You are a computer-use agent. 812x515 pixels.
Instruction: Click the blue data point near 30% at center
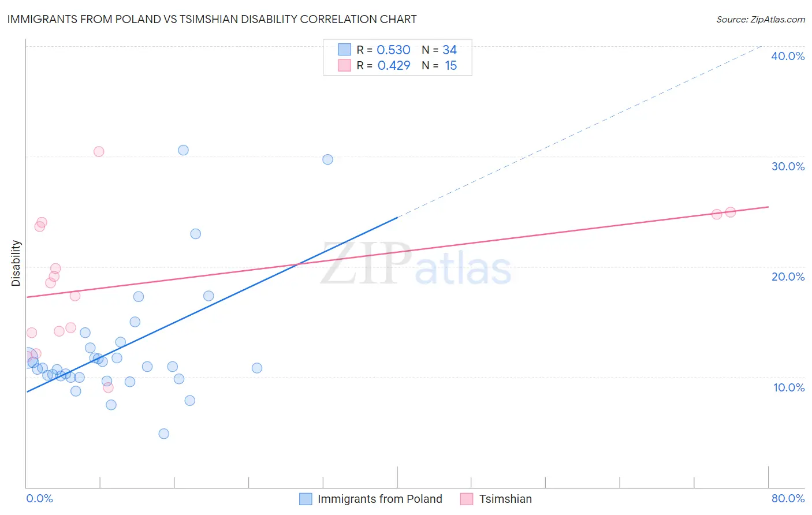click(x=327, y=159)
